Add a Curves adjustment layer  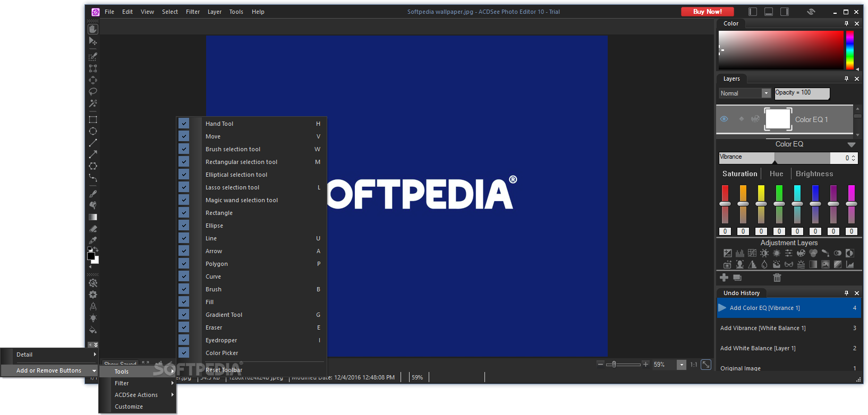(x=752, y=253)
